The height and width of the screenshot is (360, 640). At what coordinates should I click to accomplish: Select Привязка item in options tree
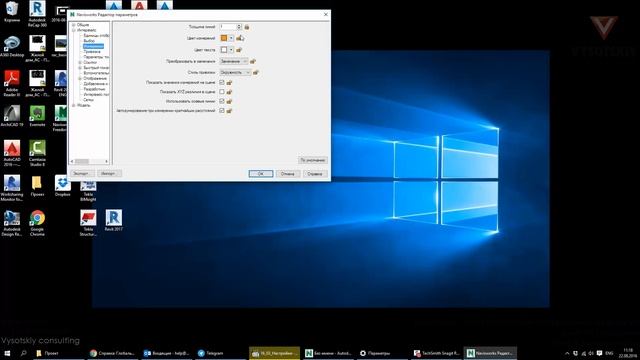(x=92, y=52)
